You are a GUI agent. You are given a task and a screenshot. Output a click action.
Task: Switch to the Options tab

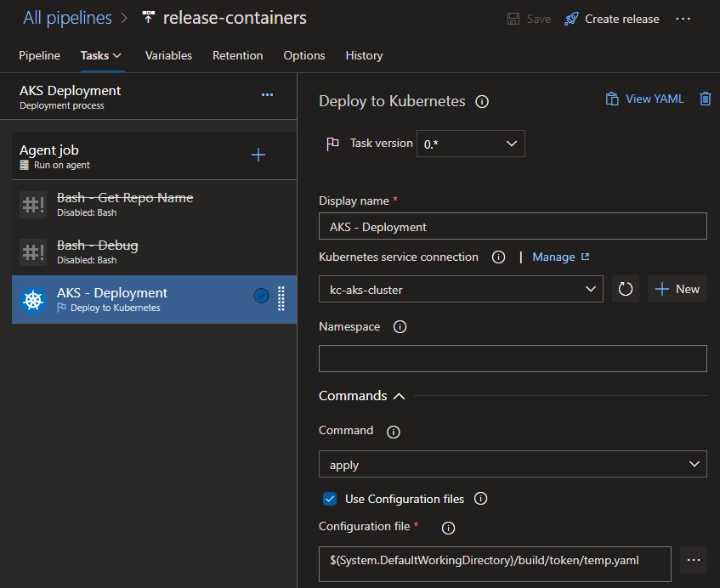[x=304, y=55]
